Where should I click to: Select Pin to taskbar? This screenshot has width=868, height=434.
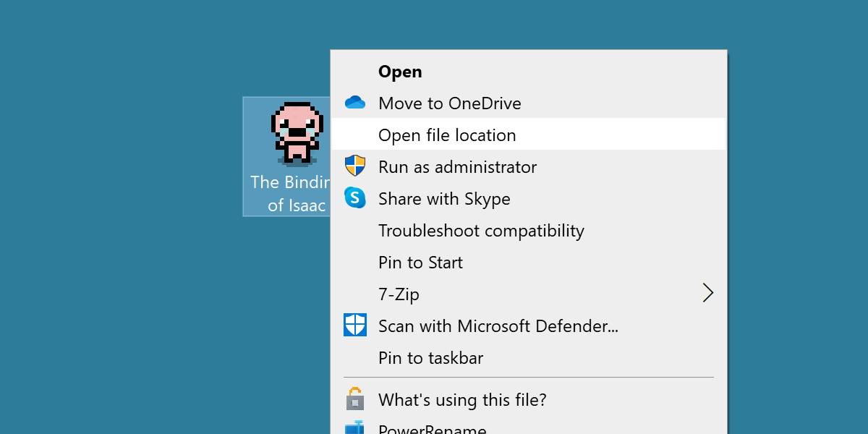coord(529,357)
